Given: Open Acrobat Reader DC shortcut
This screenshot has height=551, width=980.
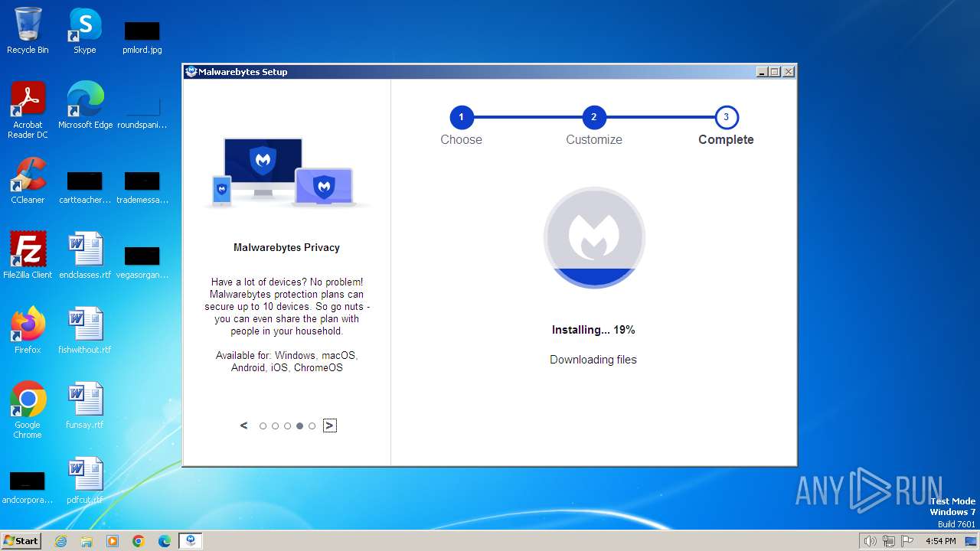Looking at the screenshot, I should [x=28, y=109].
